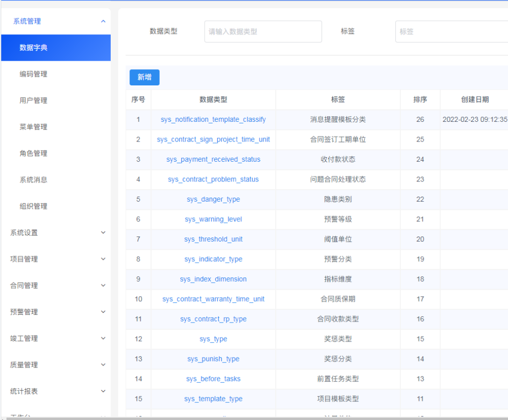
Task: Open sys_template_type link
Action: pos(213,399)
